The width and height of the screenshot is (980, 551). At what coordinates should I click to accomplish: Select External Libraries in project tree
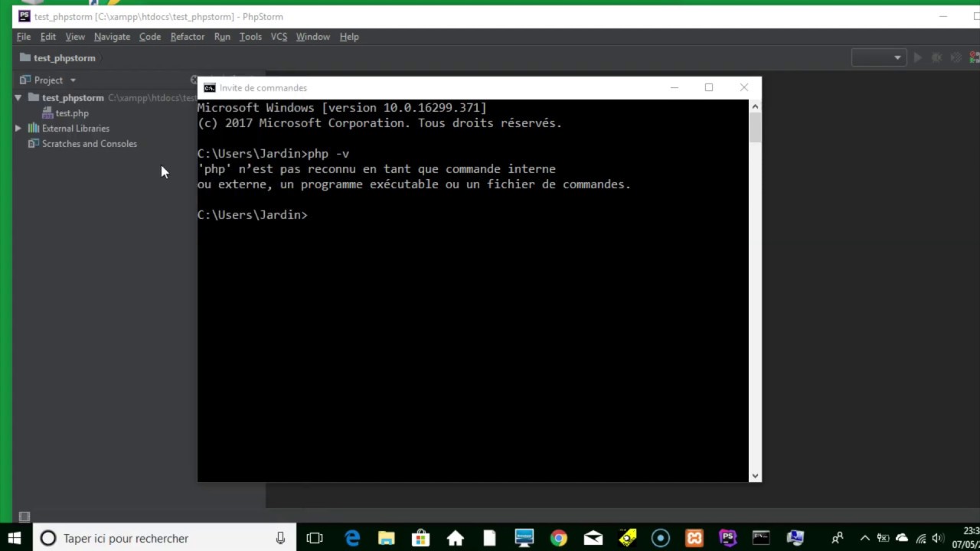68,129
